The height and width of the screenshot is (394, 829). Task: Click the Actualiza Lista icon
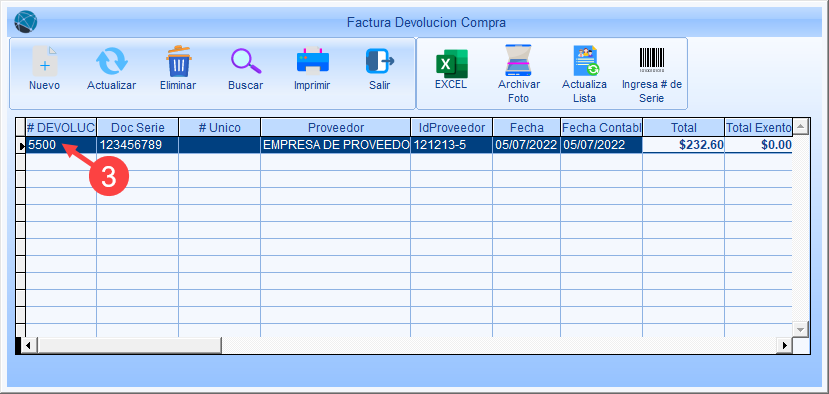(585, 61)
